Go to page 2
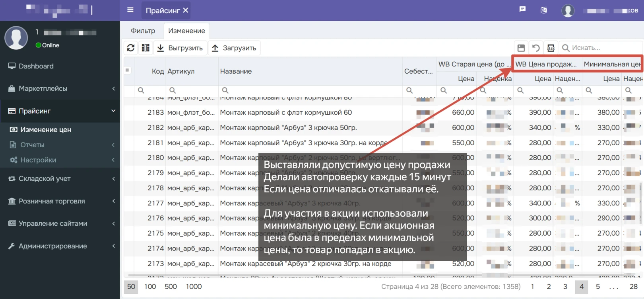The width and height of the screenshot is (644, 299). (x=549, y=286)
